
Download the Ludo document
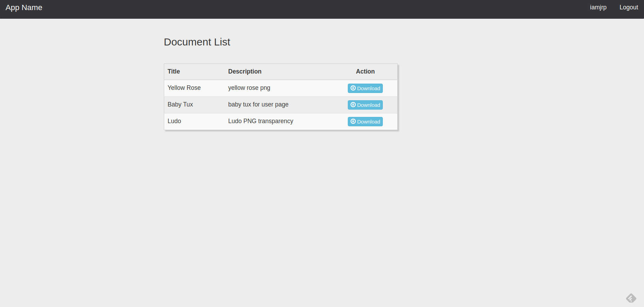click(365, 121)
